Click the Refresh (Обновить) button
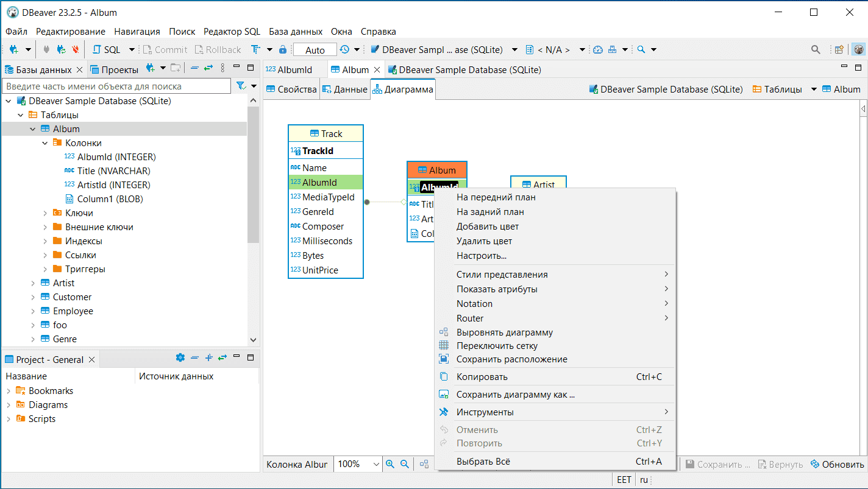868x489 pixels. [838, 465]
